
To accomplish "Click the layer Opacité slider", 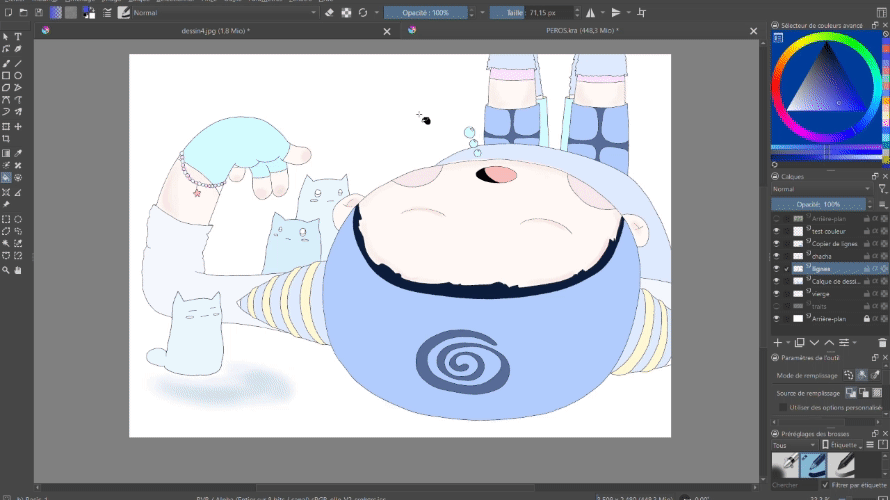I will (x=820, y=203).
